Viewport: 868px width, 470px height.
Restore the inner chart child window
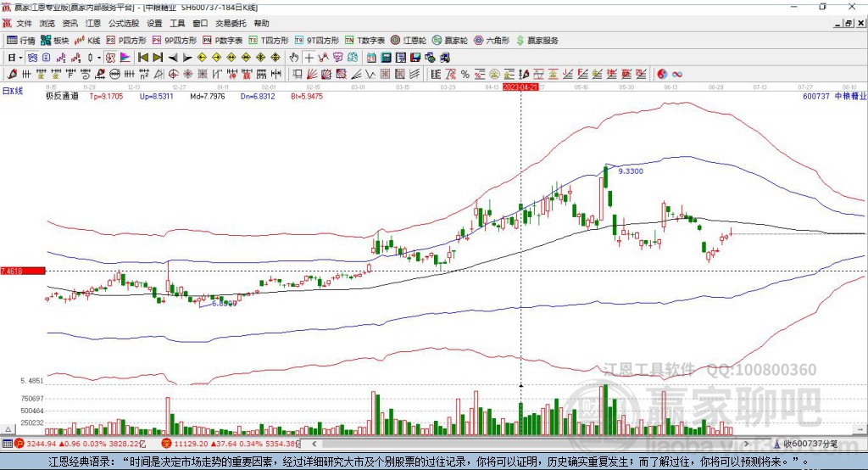point(849,23)
